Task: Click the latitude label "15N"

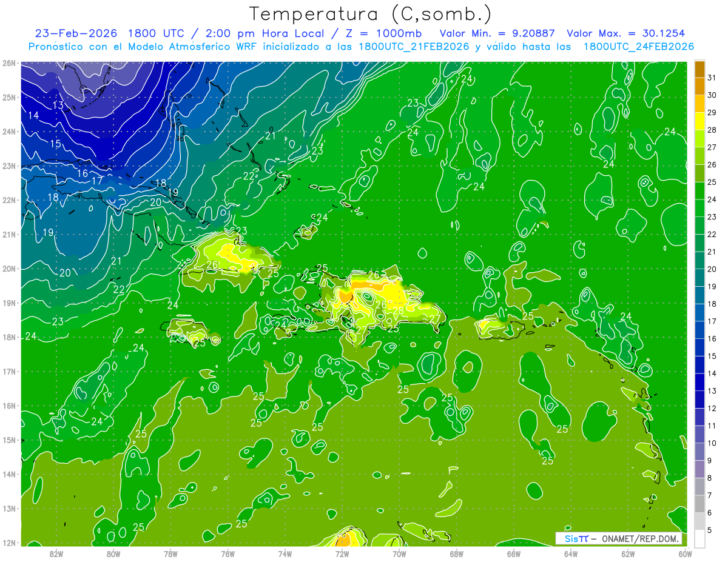Action: (x=9, y=440)
